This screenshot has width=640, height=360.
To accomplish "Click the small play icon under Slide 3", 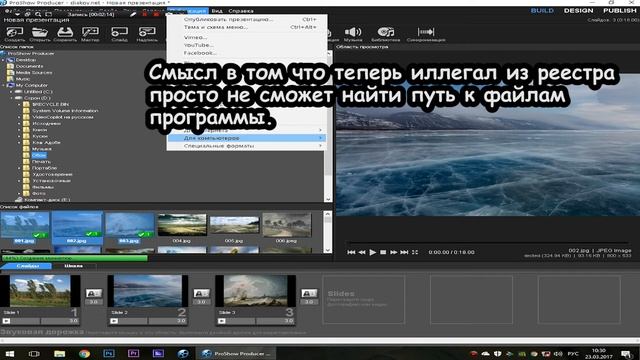I will pyautogui.click(x=222, y=321).
